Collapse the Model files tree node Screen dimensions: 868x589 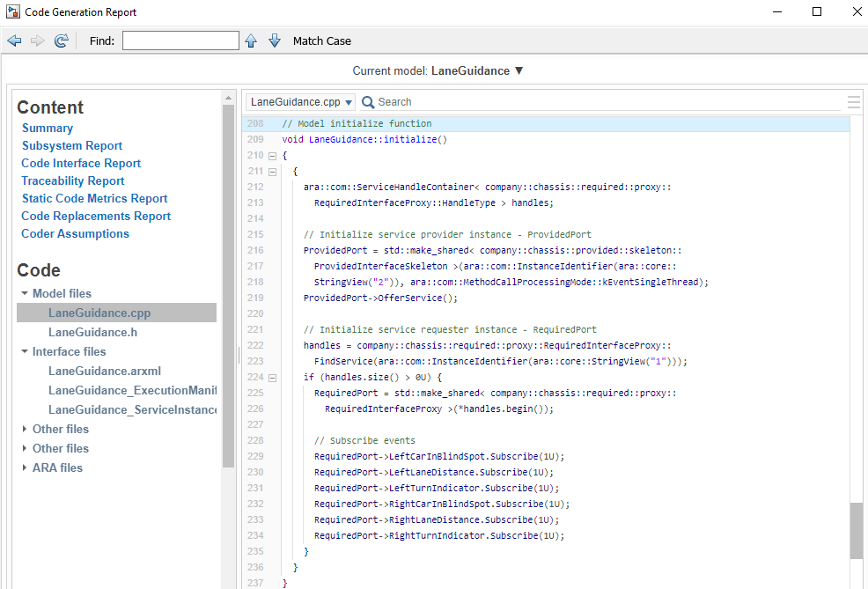[24, 294]
